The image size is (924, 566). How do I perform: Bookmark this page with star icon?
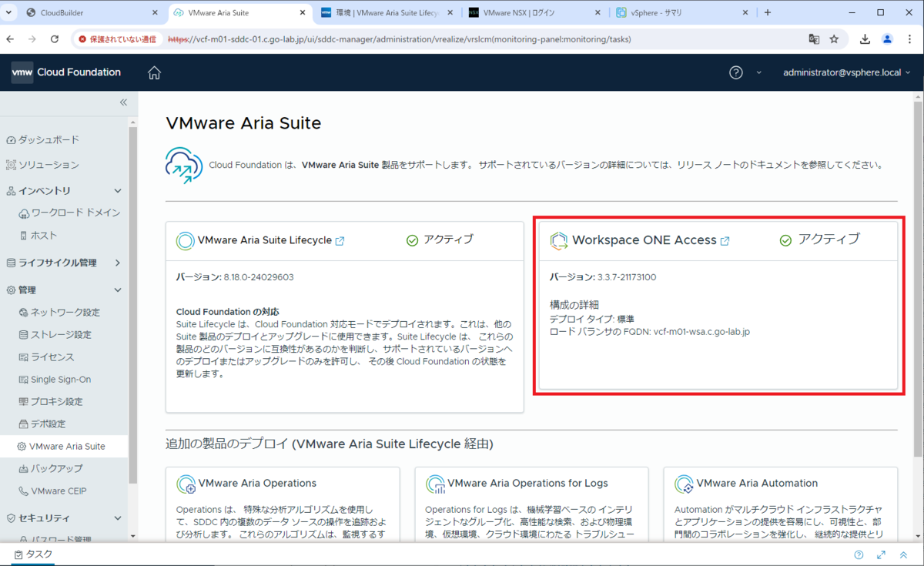pyautogui.click(x=834, y=39)
